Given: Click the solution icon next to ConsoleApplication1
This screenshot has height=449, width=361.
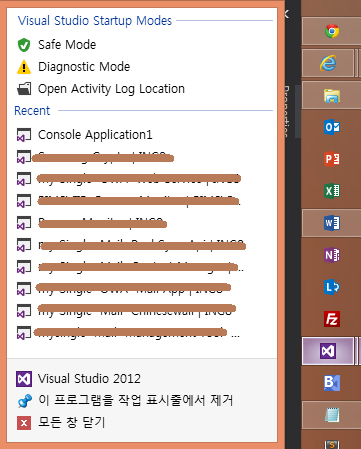Looking at the screenshot, I should pyautogui.click(x=24, y=135).
